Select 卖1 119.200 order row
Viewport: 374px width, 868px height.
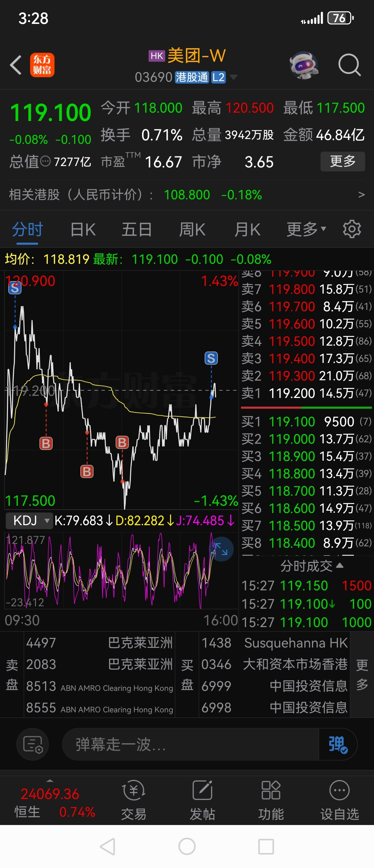pyautogui.click(x=306, y=393)
